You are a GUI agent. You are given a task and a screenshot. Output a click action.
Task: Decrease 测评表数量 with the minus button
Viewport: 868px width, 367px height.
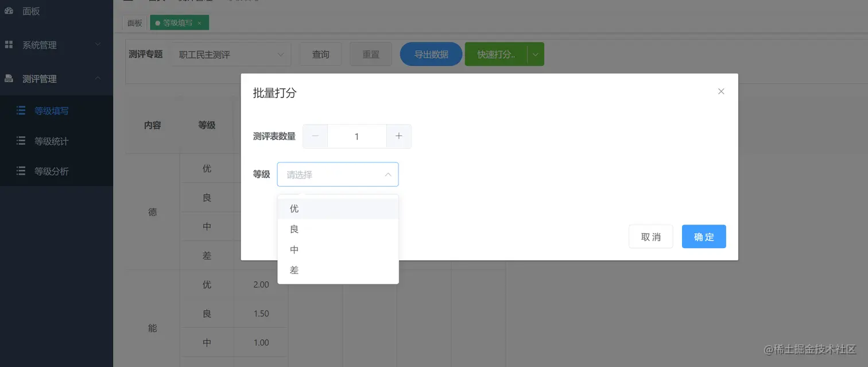pos(315,136)
